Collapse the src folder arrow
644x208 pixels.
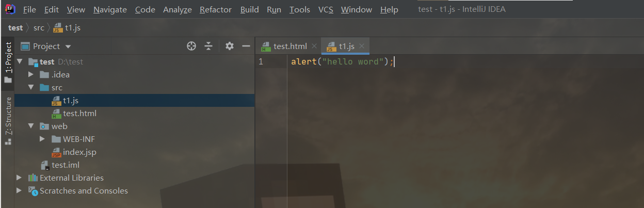31,87
